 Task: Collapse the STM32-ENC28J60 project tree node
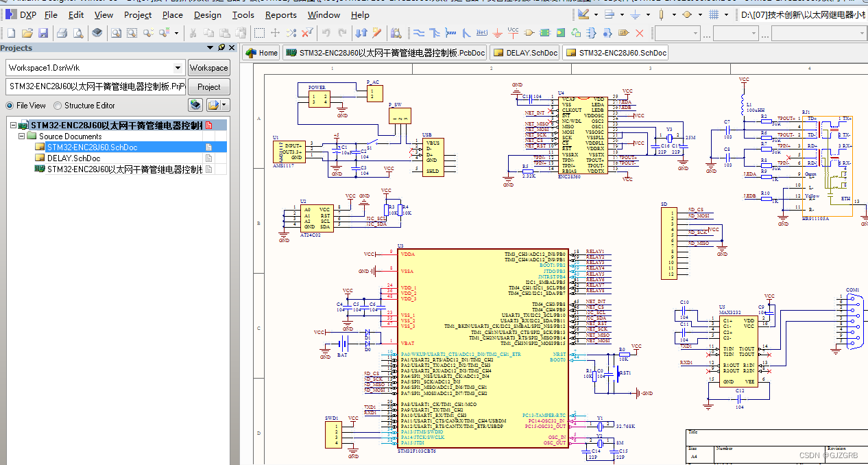pos(14,126)
